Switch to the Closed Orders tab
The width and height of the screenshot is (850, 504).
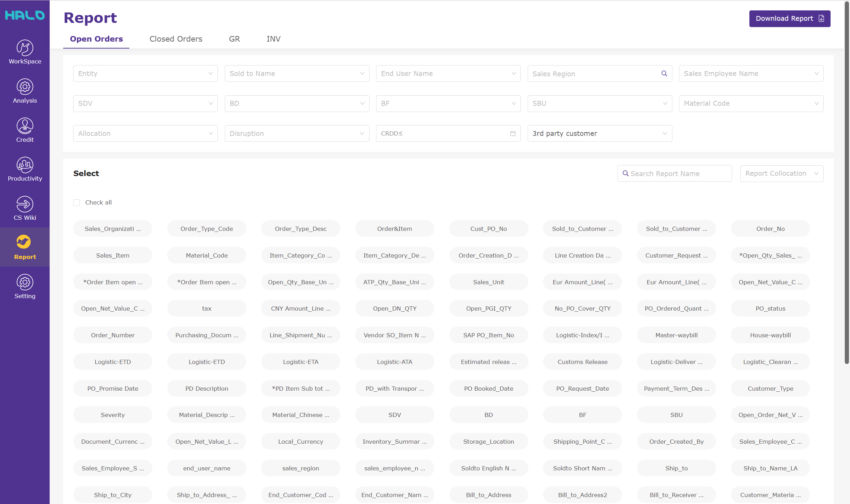coord(176,39)
